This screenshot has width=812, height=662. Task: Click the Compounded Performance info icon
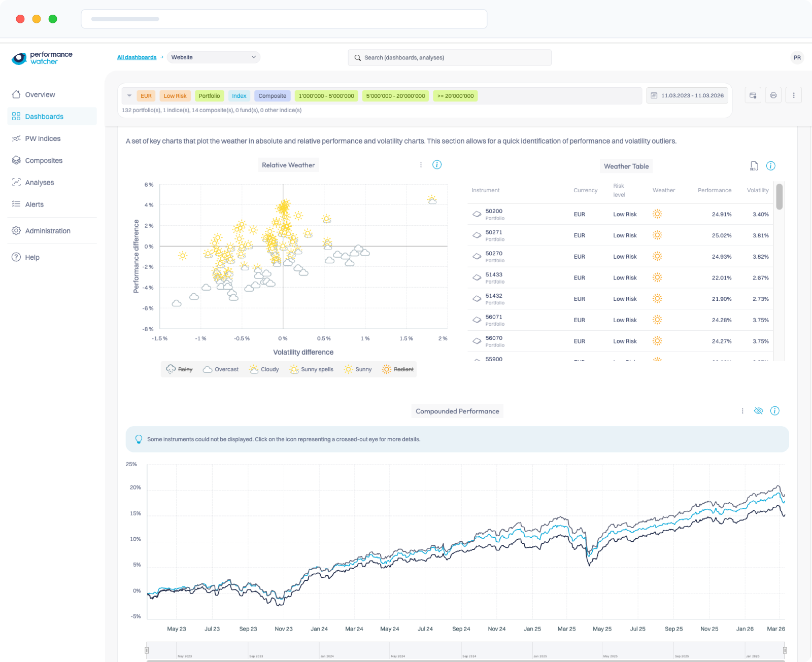[774, 411]
